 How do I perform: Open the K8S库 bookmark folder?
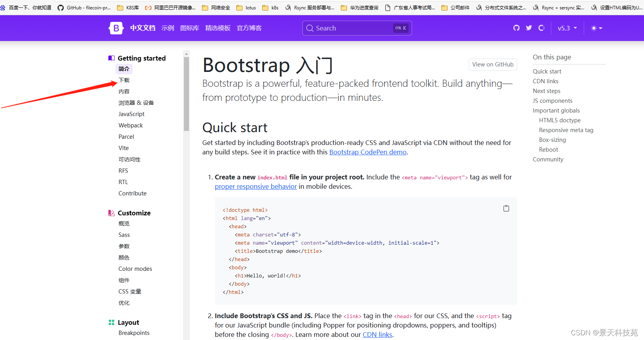pos(128,7)
